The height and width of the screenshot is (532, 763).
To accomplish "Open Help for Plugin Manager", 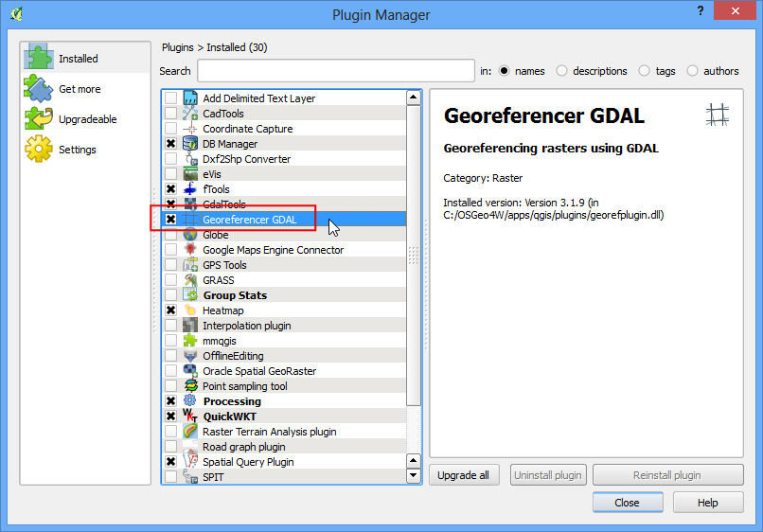I will pos(708,503).
